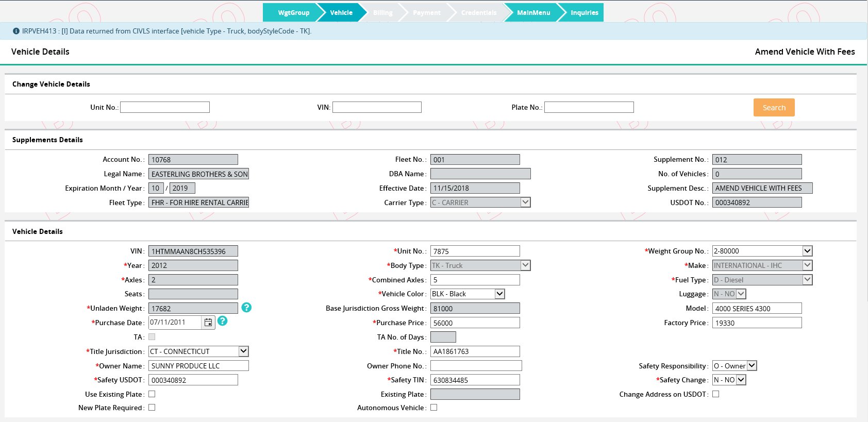
Task: Edit the Factory Price field
Action: (757, 323)
